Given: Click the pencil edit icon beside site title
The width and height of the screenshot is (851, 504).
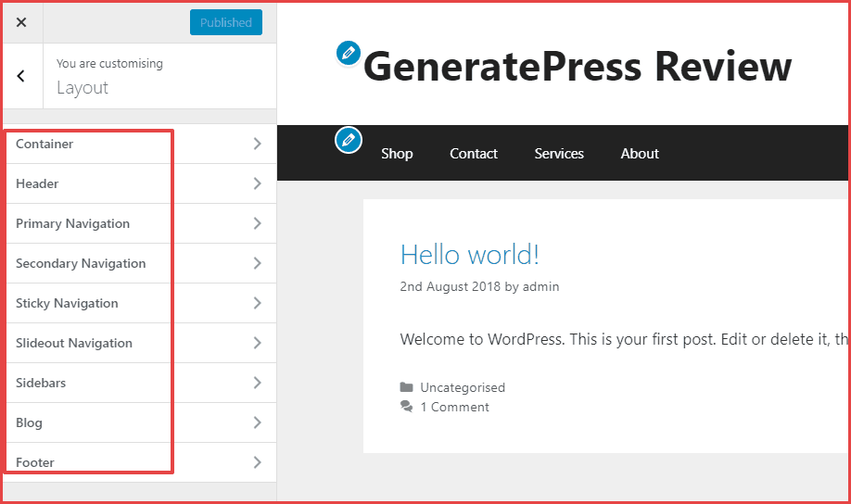Looking at the screenshot, I should tap(349, 53).
